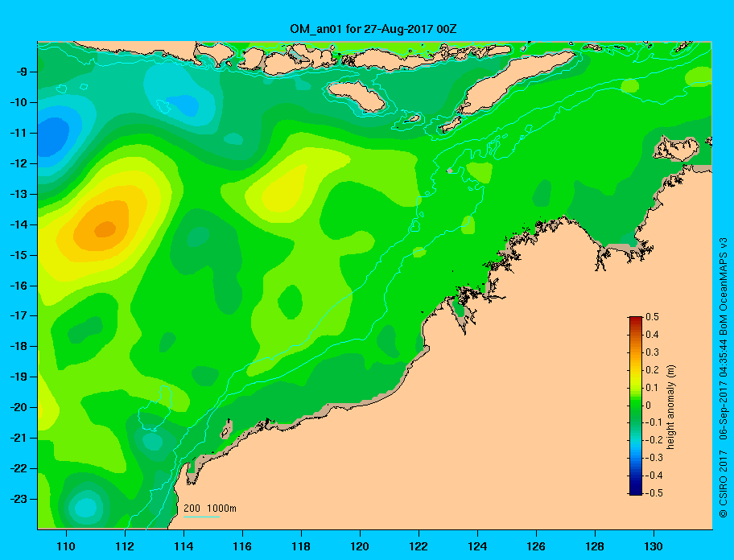Click the latitude axis label "-17"
734x560 pixels.
pyautogui.click(x=19, y=315)
